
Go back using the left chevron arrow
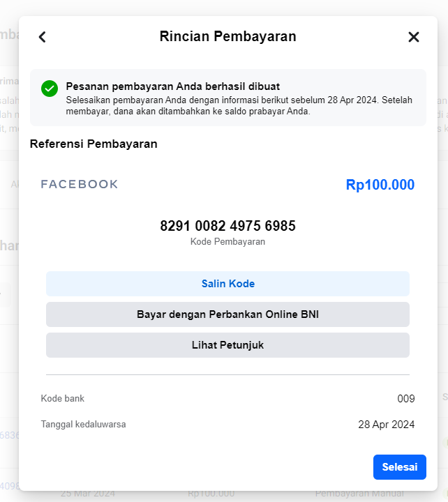click(43, 37)
